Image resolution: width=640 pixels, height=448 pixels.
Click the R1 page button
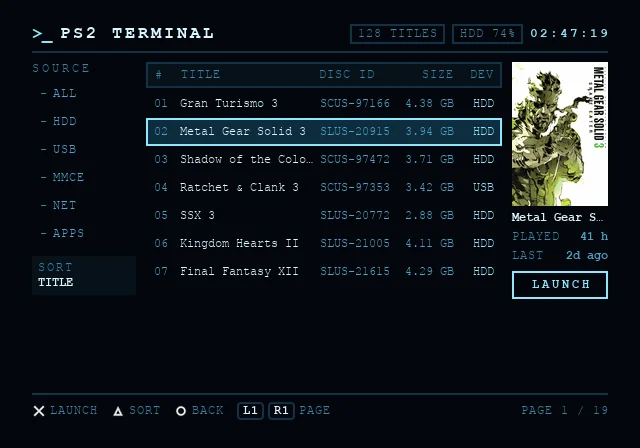click(281, 410)
